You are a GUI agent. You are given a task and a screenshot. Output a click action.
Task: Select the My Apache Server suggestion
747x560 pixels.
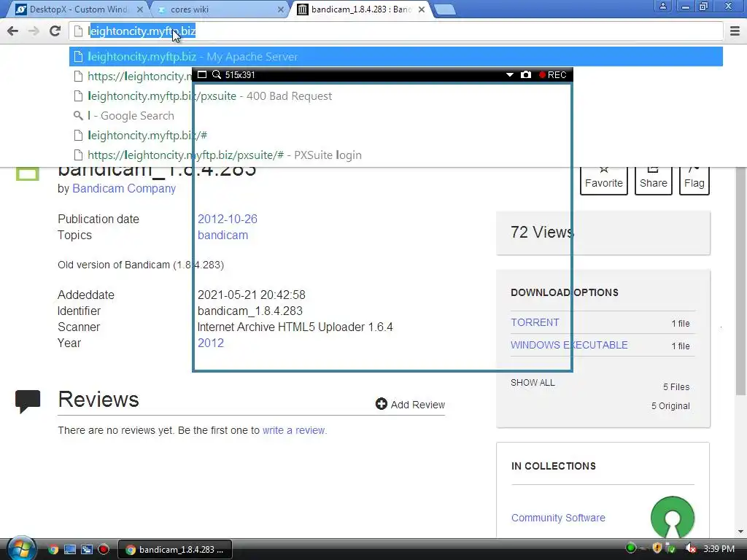point(396,57)
